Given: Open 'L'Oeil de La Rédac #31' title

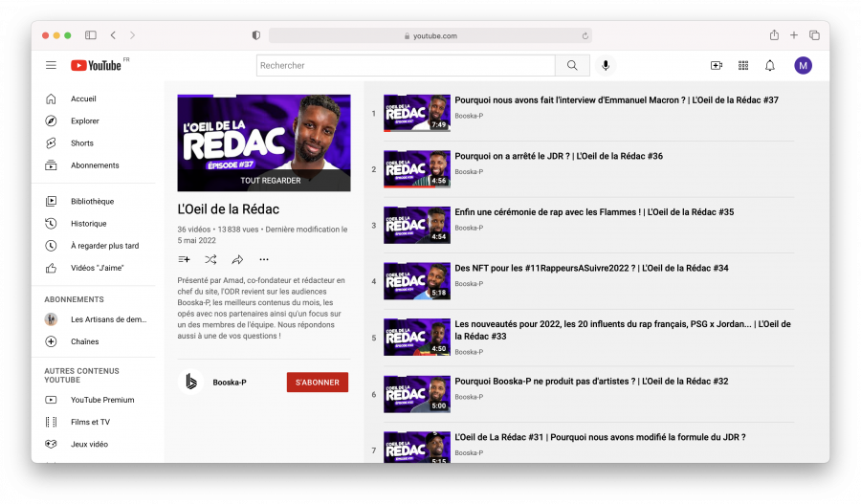Looking at the screenshot, I should (600, 437).
